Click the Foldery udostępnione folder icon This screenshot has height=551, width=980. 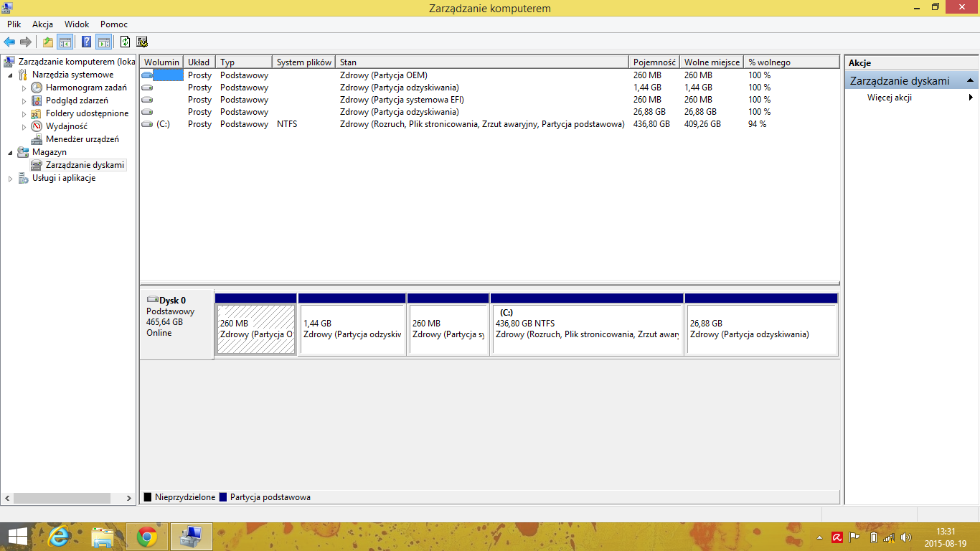tap(37, 113)
